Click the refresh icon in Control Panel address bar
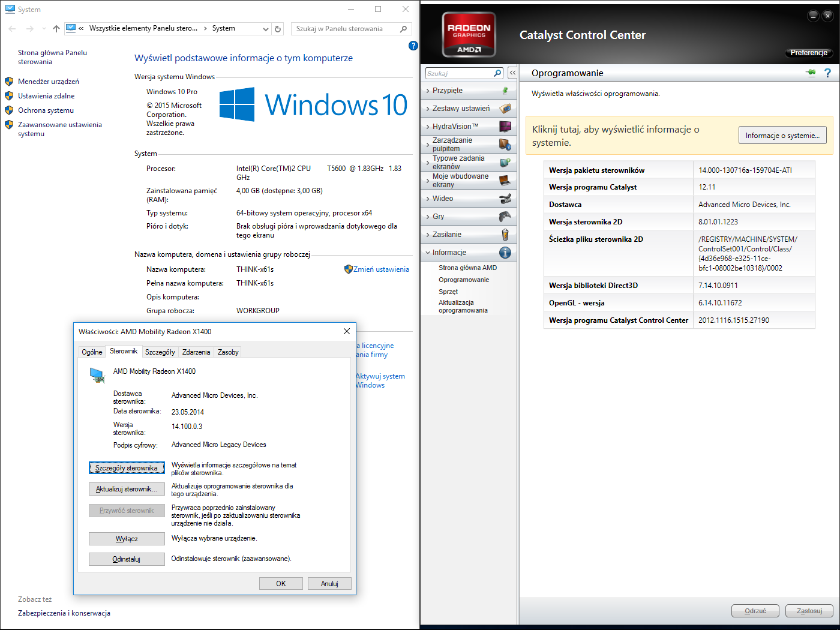 point(278,29)
